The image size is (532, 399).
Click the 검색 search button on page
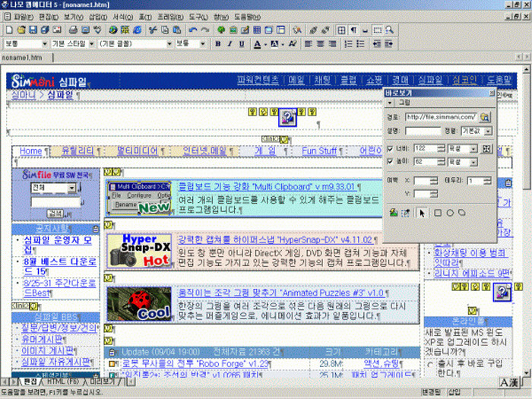point(55,214)
